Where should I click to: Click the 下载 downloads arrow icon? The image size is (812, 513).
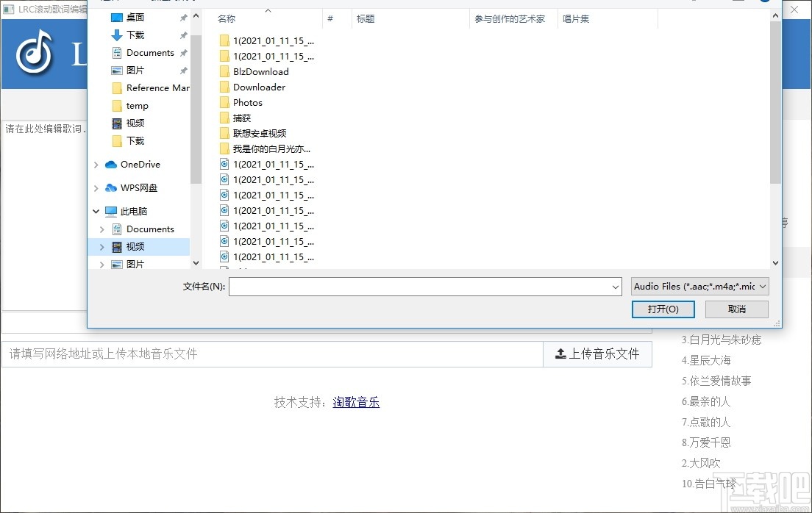point(116,35)
